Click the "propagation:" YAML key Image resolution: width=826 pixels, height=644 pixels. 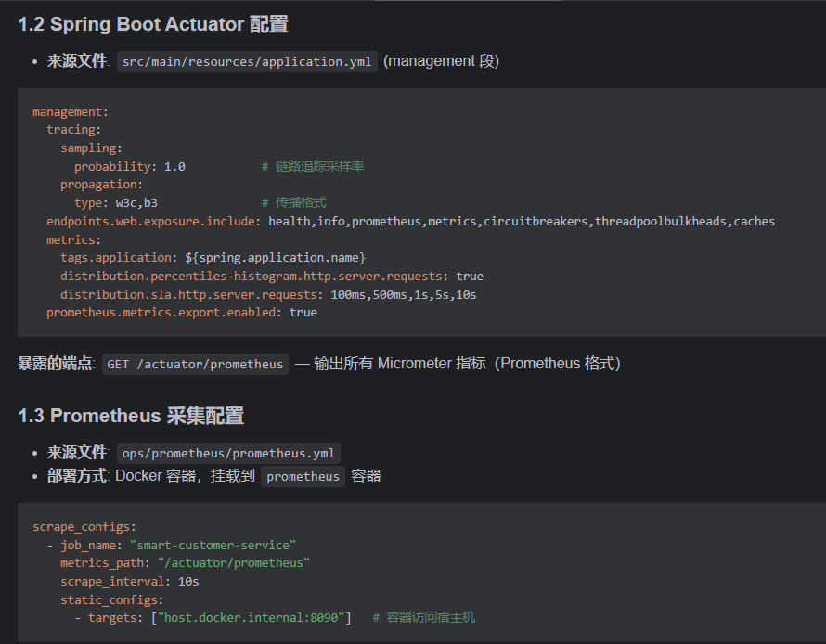[x=101, y=185]
